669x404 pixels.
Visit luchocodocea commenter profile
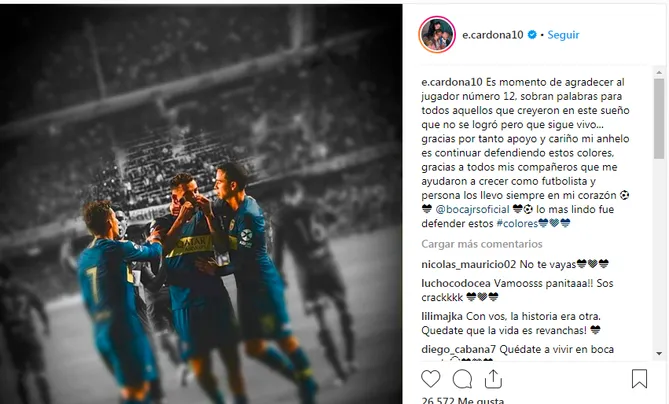(456, 283)
